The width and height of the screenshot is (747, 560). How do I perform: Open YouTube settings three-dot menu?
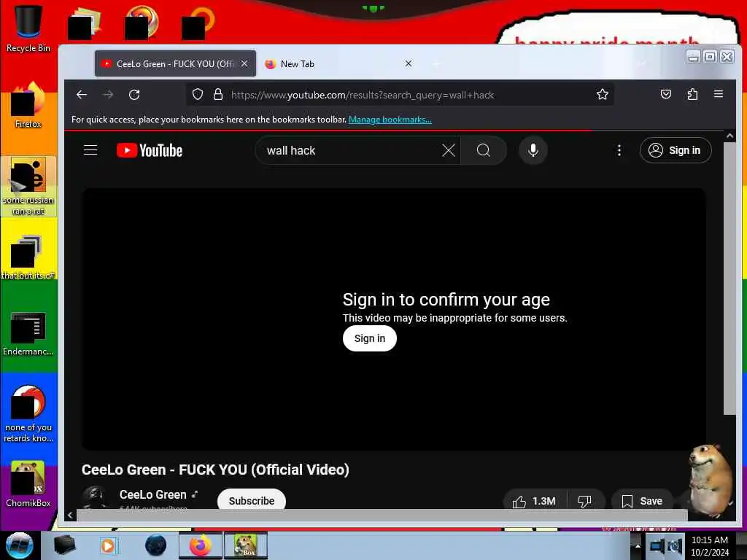coord(619,150)
